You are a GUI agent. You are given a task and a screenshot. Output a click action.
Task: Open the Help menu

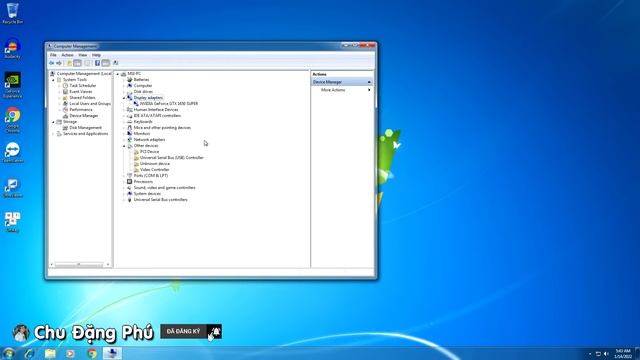[x=96, y=55]
